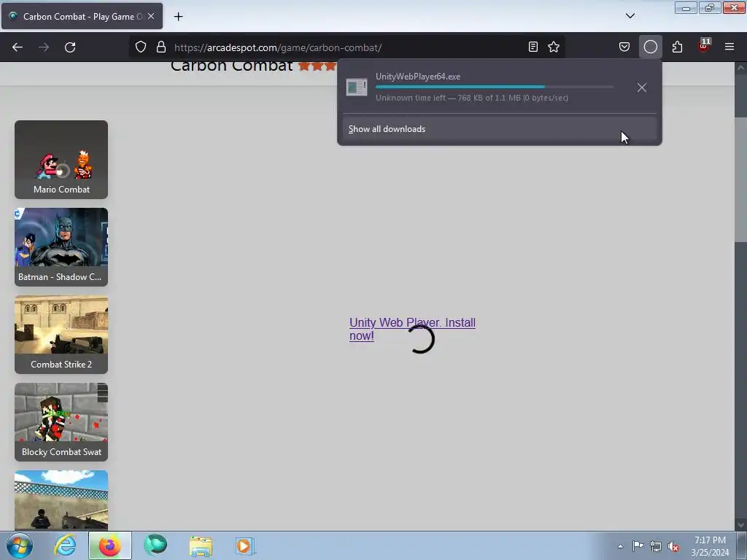Open Windows Media Player from the taskbar
The width and height of the screenshot is (747, 560).
coord(245,545)
